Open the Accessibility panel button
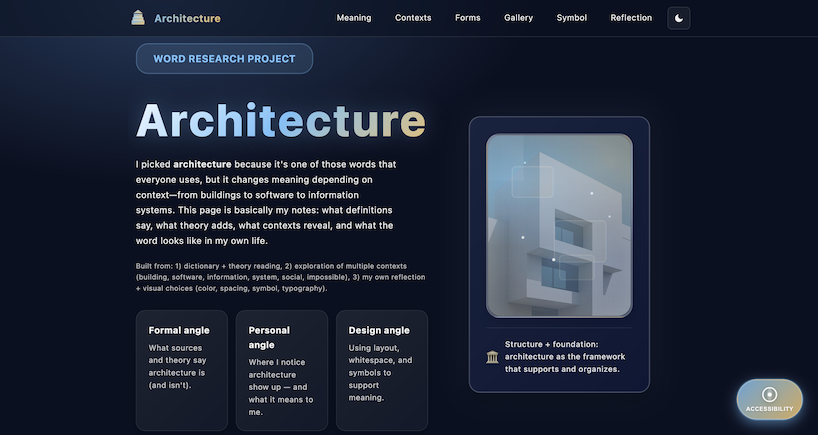Image resolution: width=818 pixels, height=435 pixels. click(x=769, y=400)
